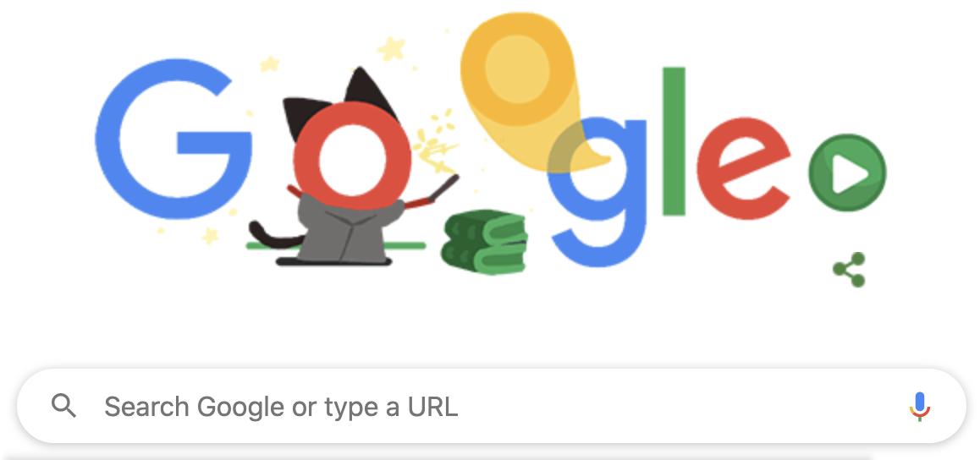Click the small star below the G
This screenshot has width=980, height=460.
coord(210,235)
